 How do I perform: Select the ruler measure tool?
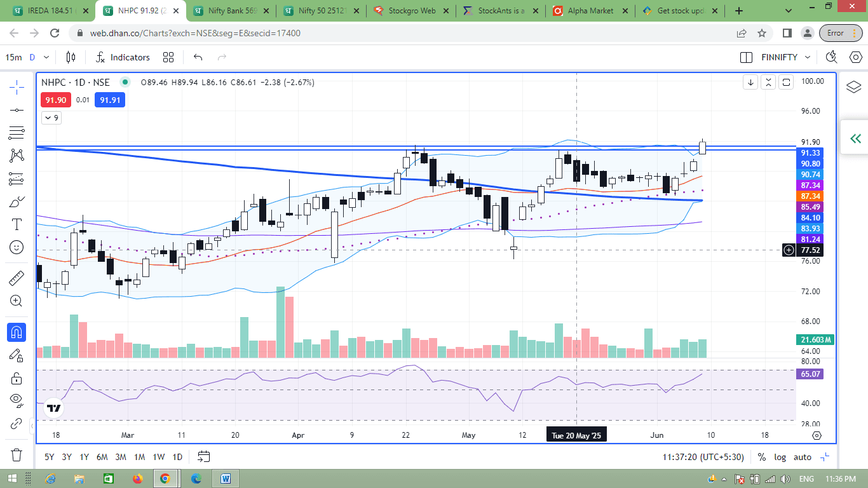(17, 278)
